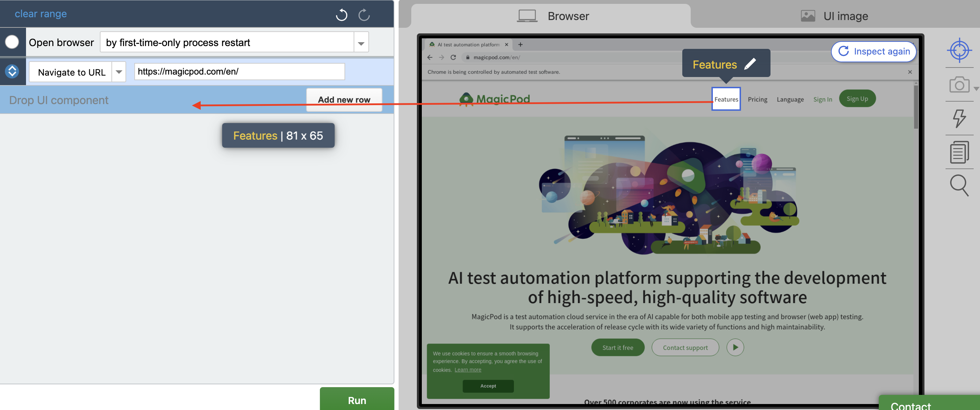Click the round play video button

[x=735, y=347]
